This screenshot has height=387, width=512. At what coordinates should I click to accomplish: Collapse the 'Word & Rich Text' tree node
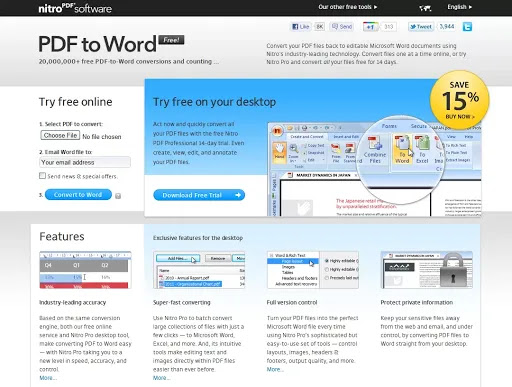pyautogui.click(x=271, y=255)
